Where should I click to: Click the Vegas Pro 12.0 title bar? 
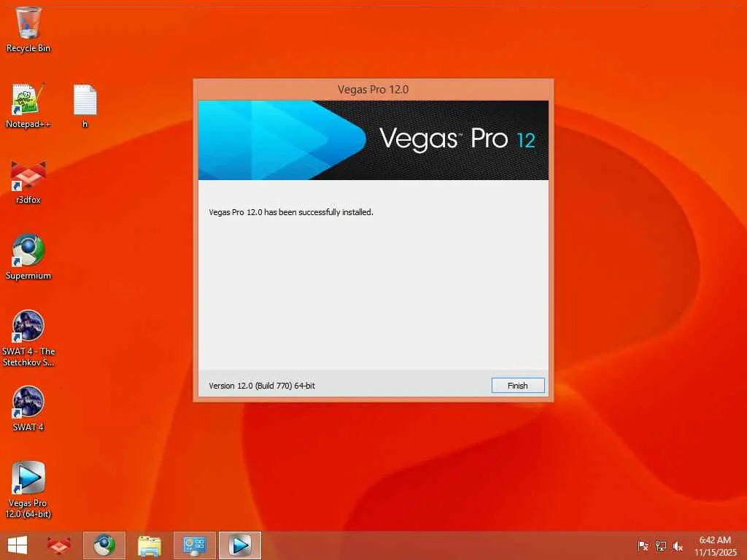tap(373, 90)
